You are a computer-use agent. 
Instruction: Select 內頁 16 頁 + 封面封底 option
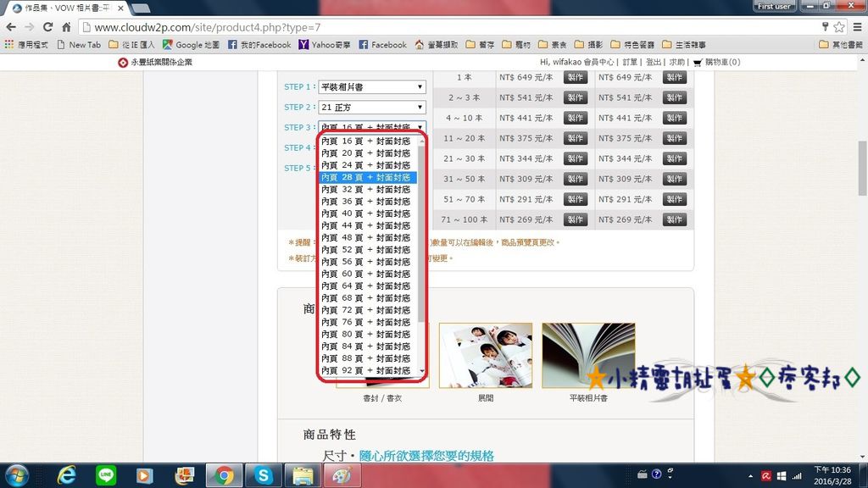tap(366, 141)
